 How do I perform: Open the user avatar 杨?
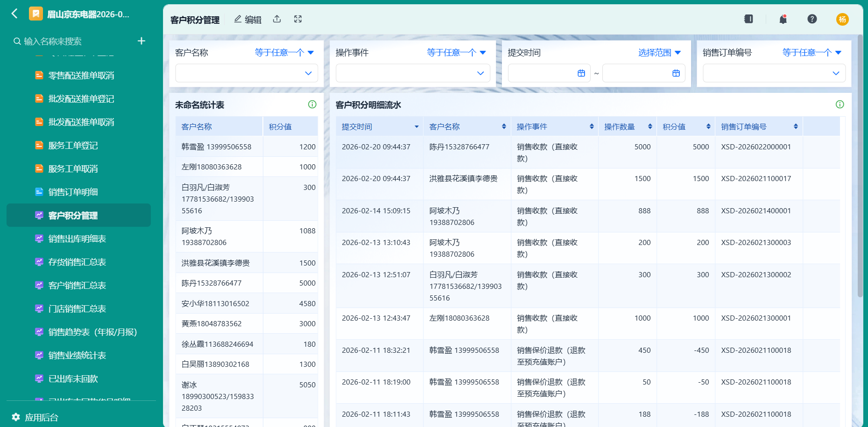842,19
